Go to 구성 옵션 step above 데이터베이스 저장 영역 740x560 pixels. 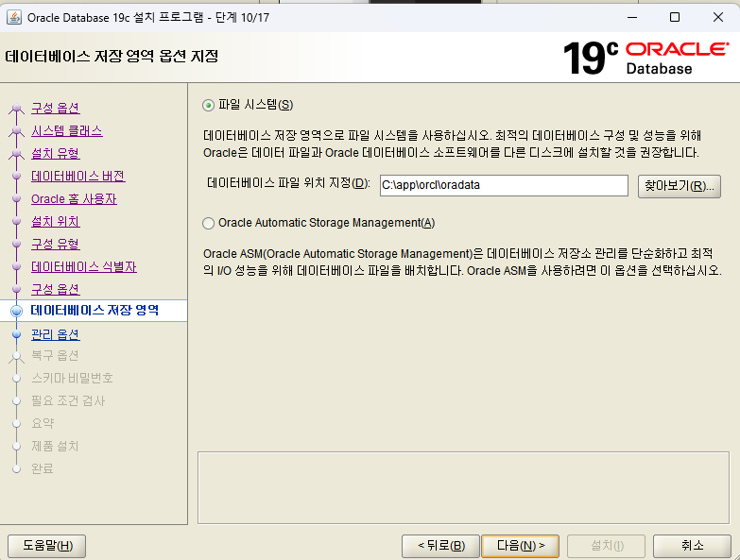coord(55,289)
